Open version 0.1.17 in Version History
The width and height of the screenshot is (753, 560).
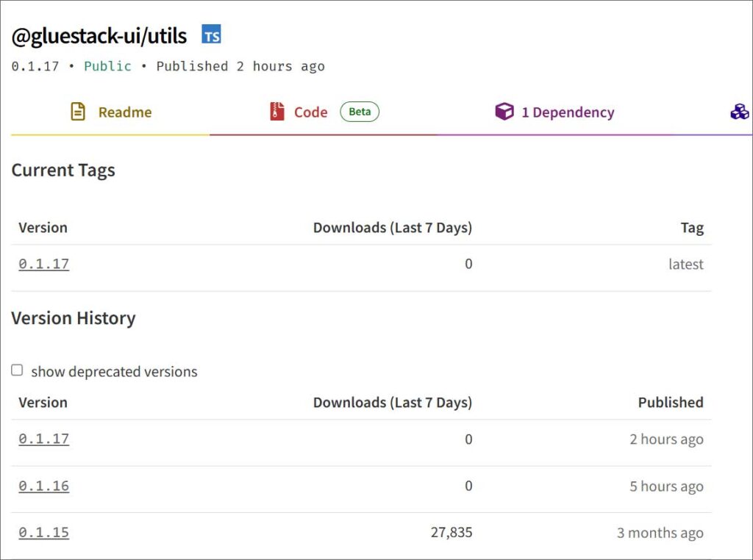44,439
